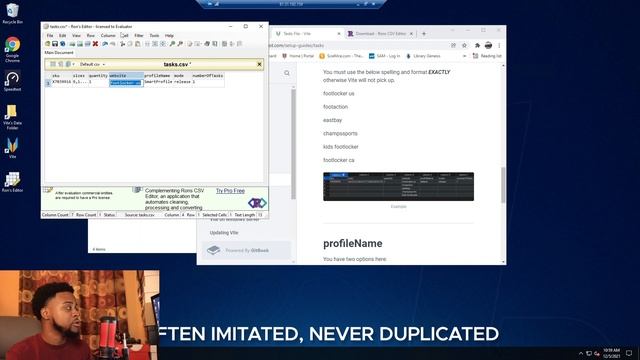Click the Powered By GitBook link
This screenshot has height=360, width=640.
247,250
